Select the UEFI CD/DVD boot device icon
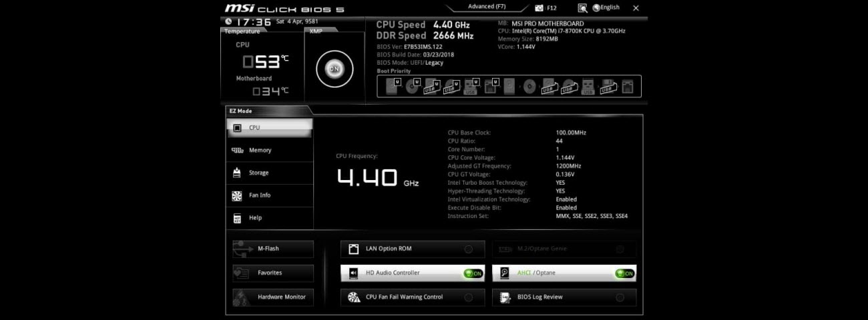Image resolution: width=868 pixels, height=320 pixels. (413, 87)
